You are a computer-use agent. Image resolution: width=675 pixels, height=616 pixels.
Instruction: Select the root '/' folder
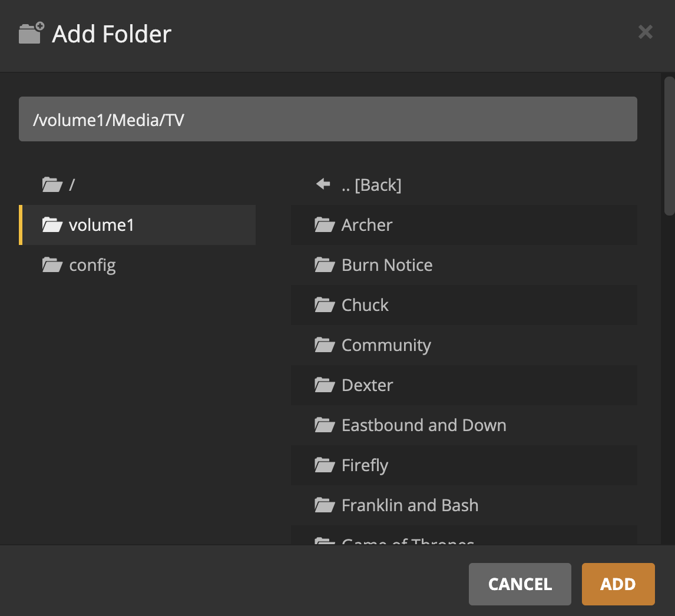(137, 185)
